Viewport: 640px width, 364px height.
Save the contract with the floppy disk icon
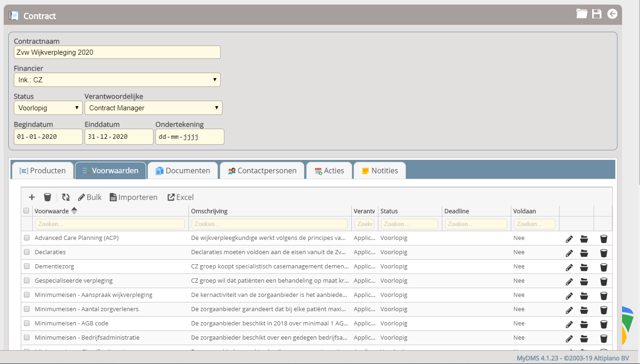597,14
